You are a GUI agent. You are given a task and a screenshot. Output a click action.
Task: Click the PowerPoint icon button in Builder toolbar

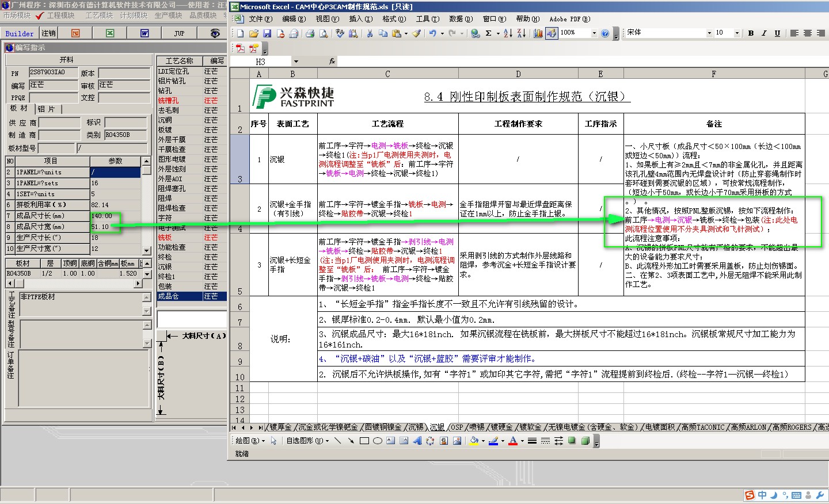[x=75, y=33]
